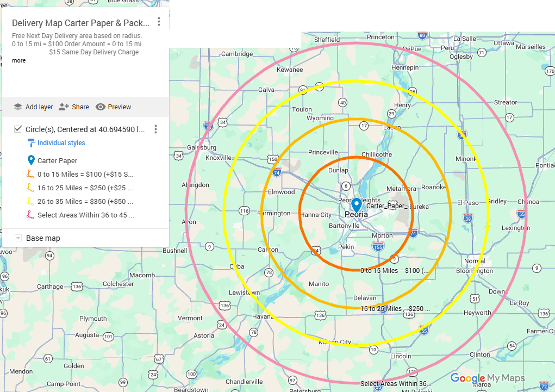Click the Princeton city label
555x392 pixels.
point(381,37)
